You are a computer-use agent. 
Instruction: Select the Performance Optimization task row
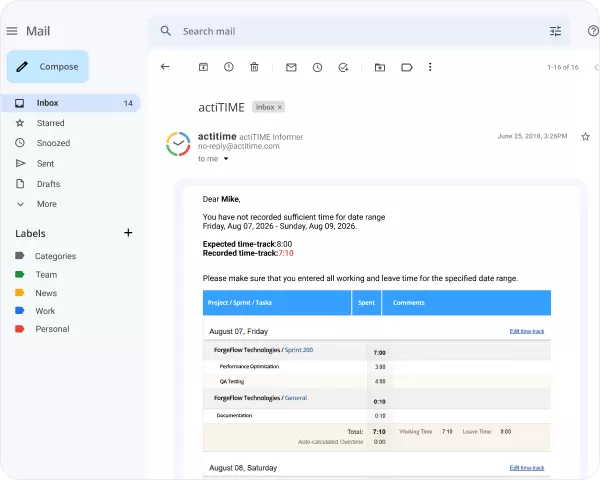377,367
